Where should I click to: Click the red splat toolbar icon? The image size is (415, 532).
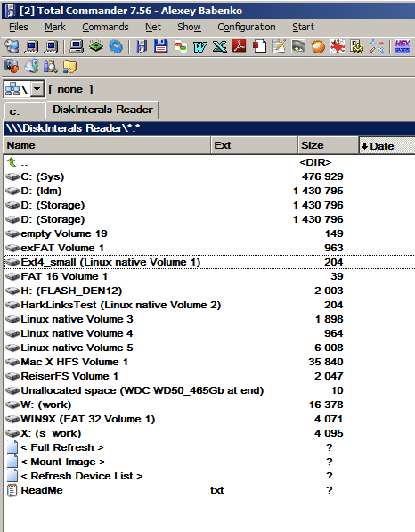[338, 46]
